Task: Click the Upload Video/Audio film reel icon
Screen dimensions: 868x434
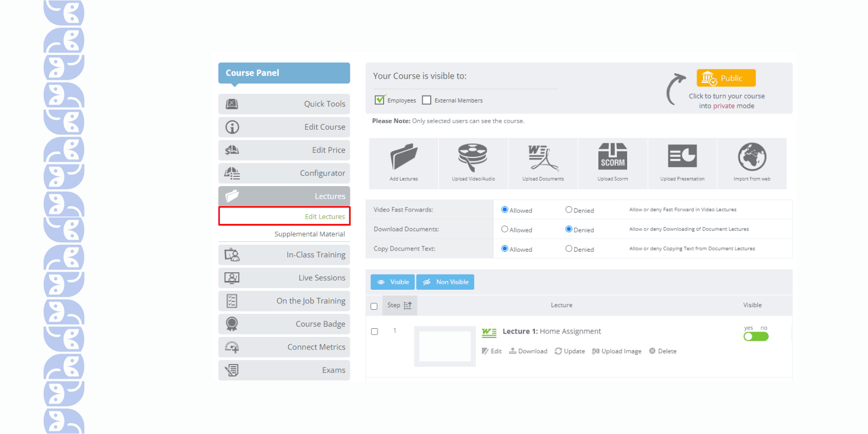Action: [x=473, y=157]
